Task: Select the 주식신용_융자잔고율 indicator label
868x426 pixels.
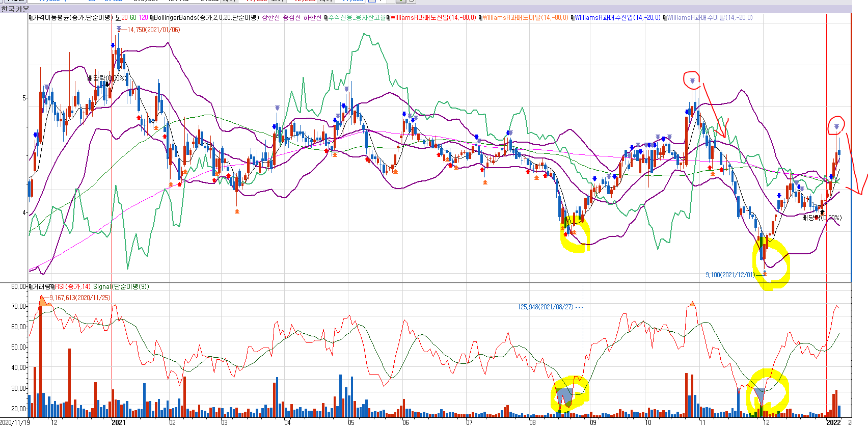Action: click(x=357, y=17)
